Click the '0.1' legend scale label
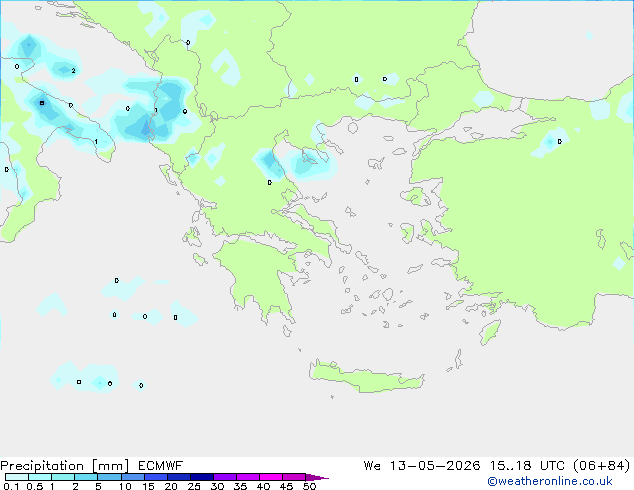This screenshot has width=634, height=490. click(11, 486)
